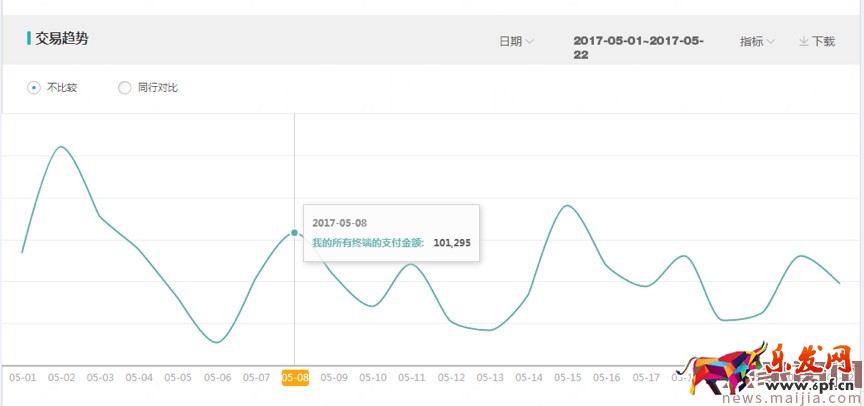Click the tooltip label 我的所有终端的支付金额
This screenshot has width=864, height=406.
(368, 242)
